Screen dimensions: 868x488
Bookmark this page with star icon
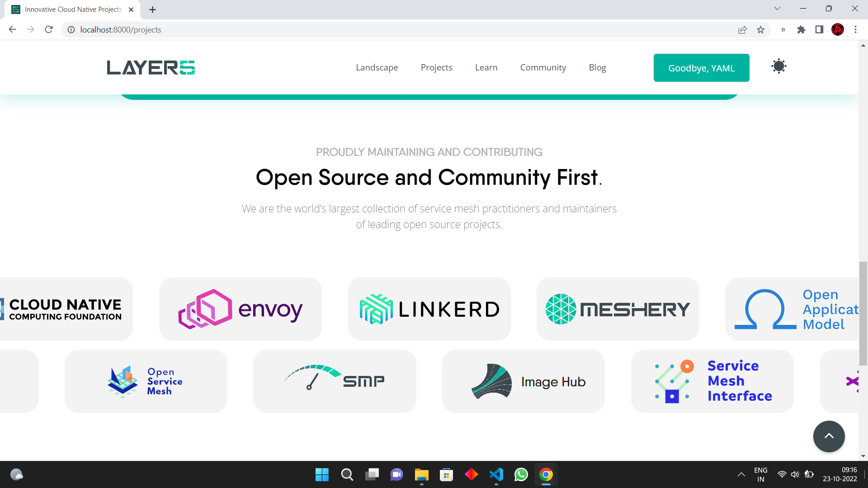click(x=760, y=30)
